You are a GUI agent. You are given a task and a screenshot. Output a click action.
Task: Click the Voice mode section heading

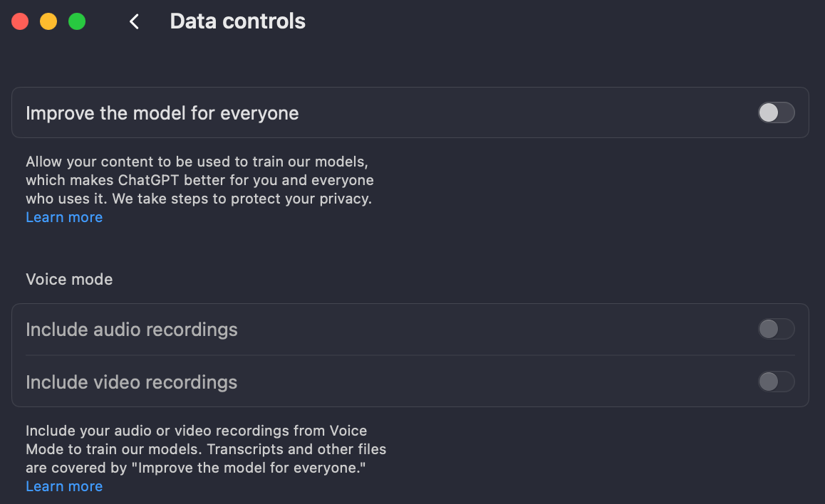coord(69,279)
